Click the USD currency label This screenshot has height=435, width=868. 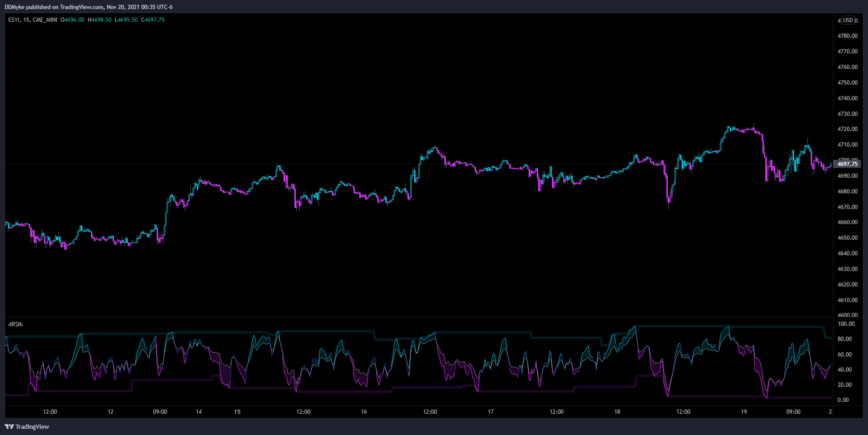pos(848,20)
